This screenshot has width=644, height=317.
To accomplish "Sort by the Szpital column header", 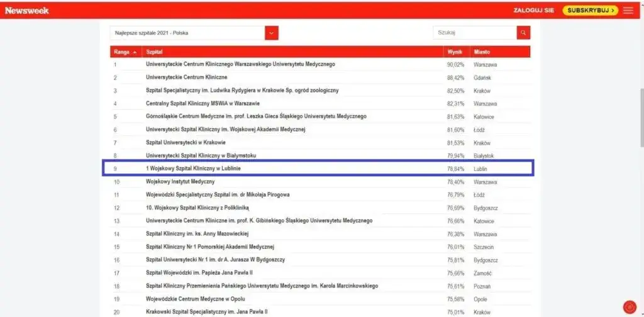I will 292,52.
